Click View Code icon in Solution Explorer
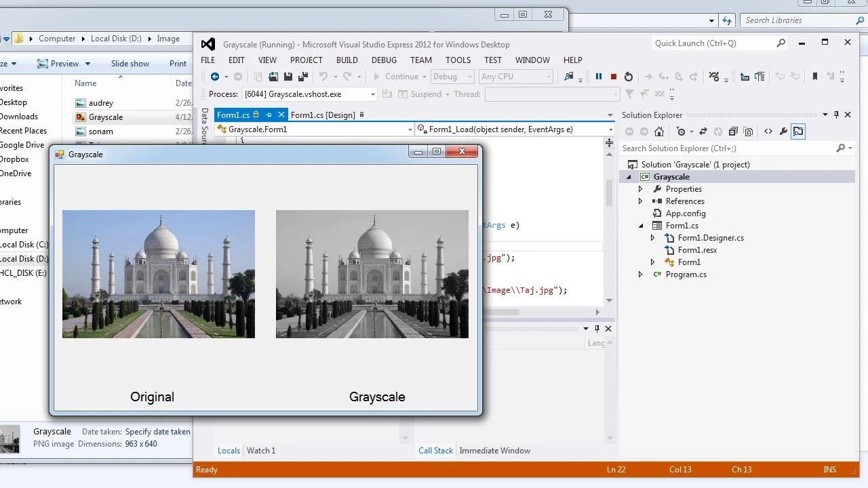This screenshot has width=868, height=488. point(768,131)
